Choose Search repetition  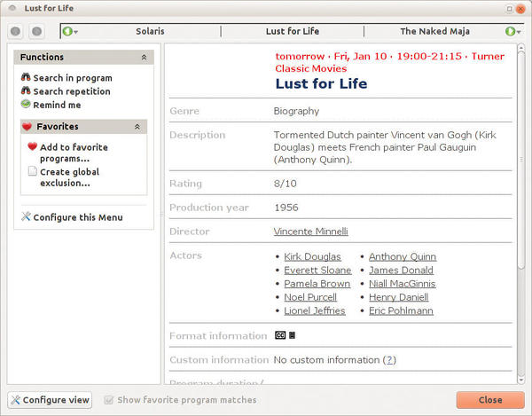click(x=72, y=91)
